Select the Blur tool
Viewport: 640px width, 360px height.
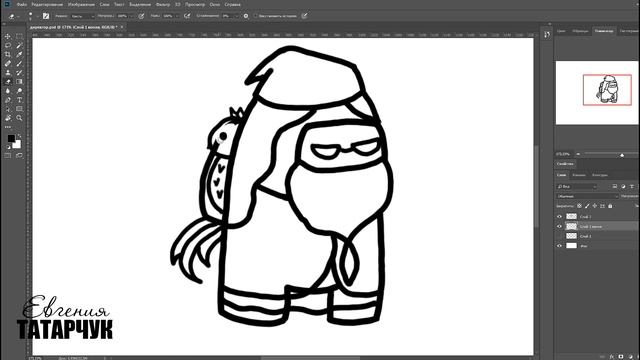(x=8, y=91)
